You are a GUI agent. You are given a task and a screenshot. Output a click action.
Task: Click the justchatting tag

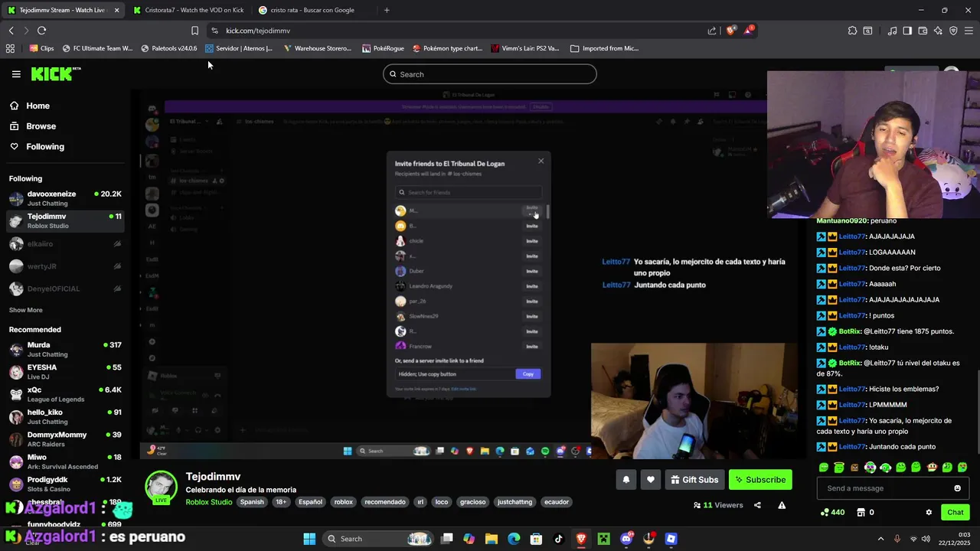point(514,502)
